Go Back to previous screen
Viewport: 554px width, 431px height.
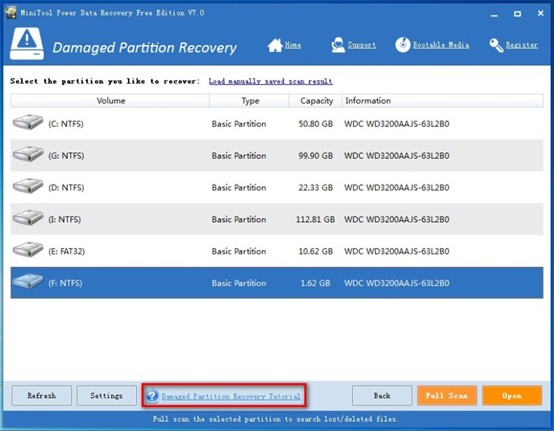[x=382, y=396]
